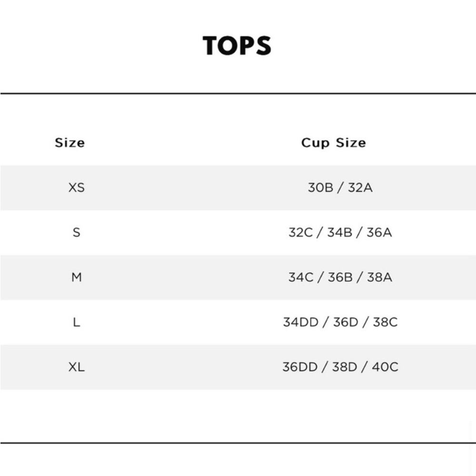This screenshot has width=476, height=476.
Task: Click the 38D text in XL row
Action: (x=345, y=367)
